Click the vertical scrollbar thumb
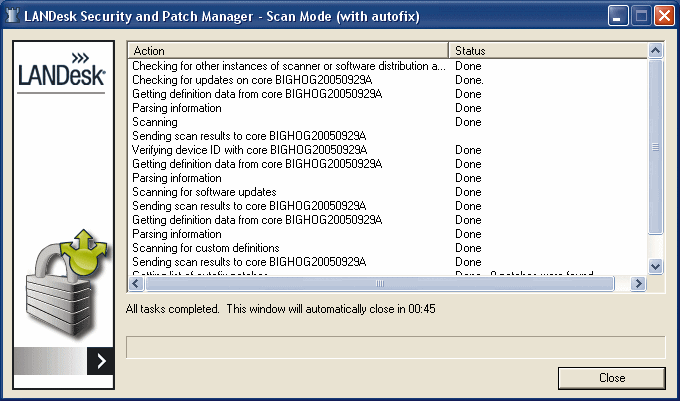 click(655, 147)
